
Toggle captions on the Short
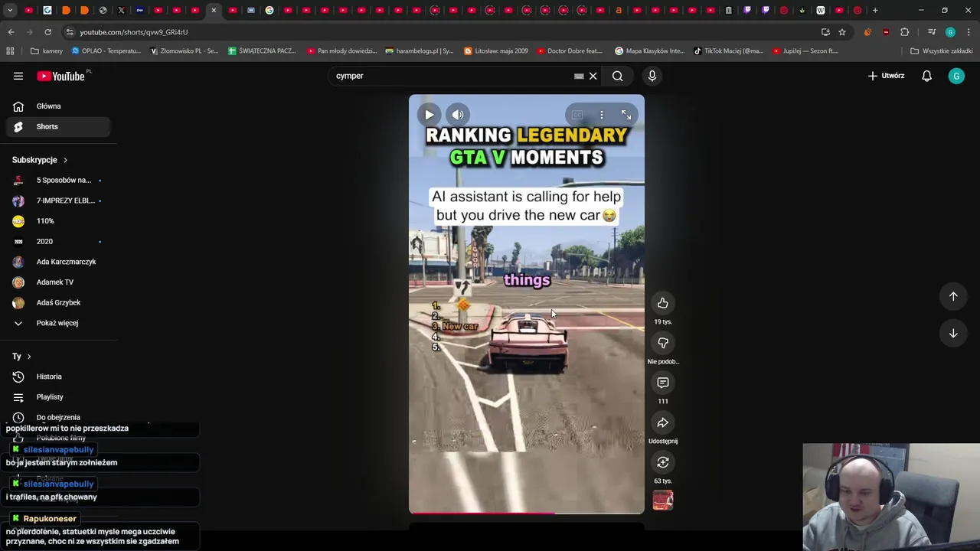[577, 115]
